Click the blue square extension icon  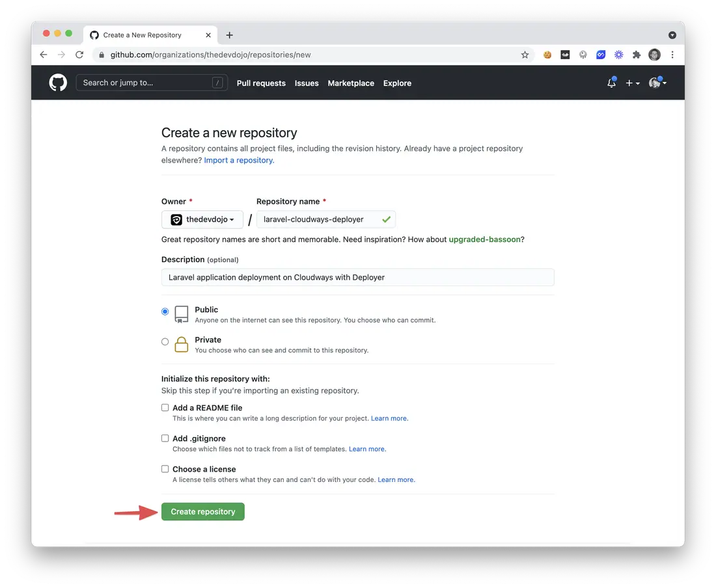pyautogui.click(x=601, y=55)
